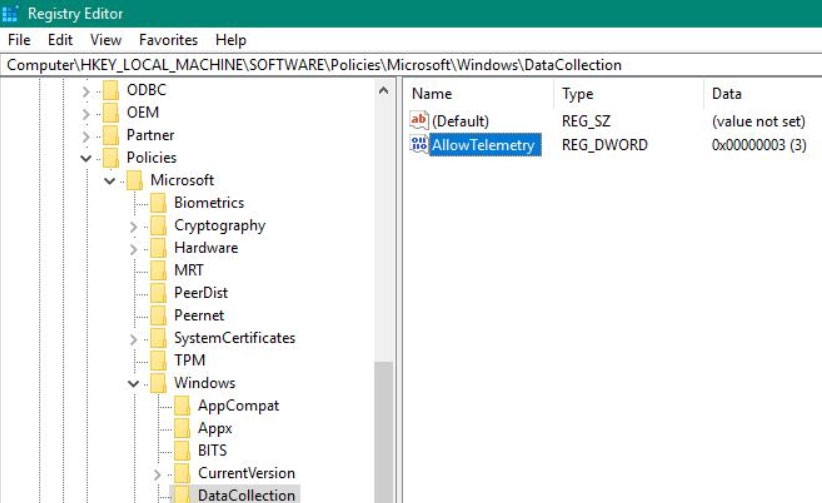Collapse the Windows key
Image resolution: width=822 pixels, height=503 pixels.
pos(133,384)
